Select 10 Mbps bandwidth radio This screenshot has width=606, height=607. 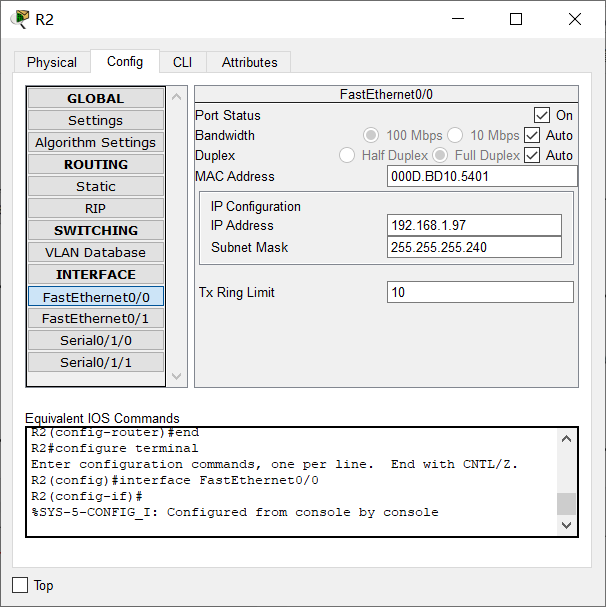[455, 135]
